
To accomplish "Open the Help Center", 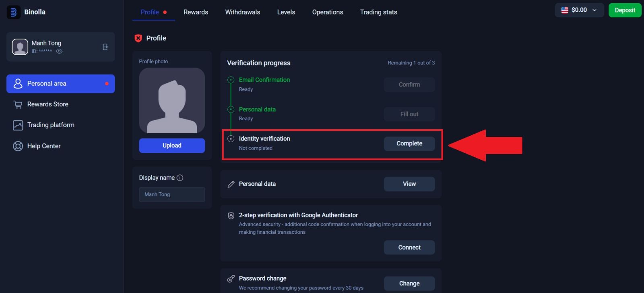I will (x=44, y=146).
